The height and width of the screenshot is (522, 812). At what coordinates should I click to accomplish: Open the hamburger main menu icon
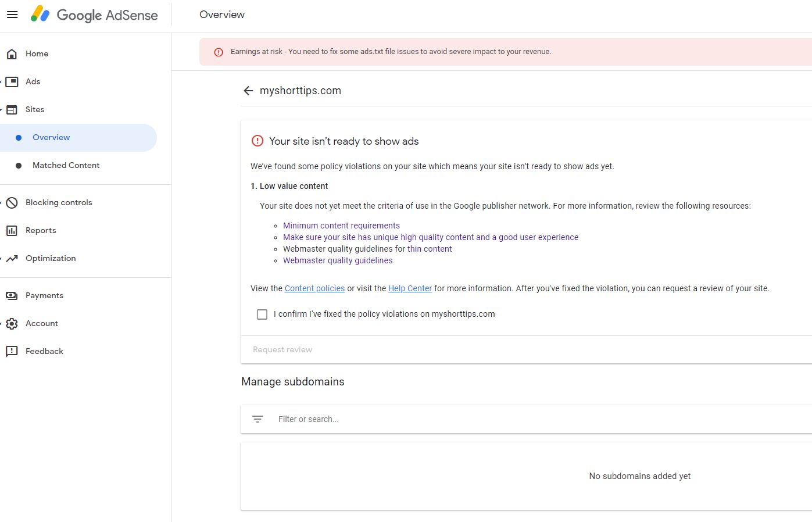pos(12,15)
